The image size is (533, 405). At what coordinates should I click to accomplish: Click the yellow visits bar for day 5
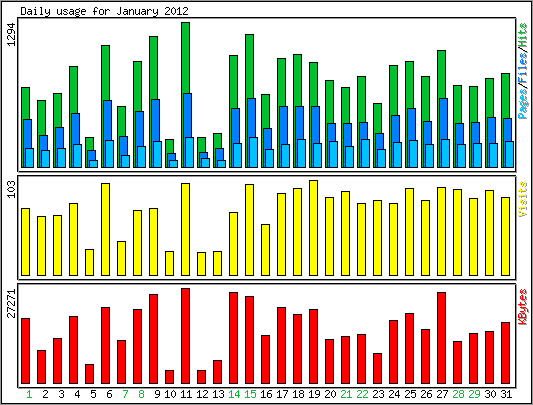(90, 263)
